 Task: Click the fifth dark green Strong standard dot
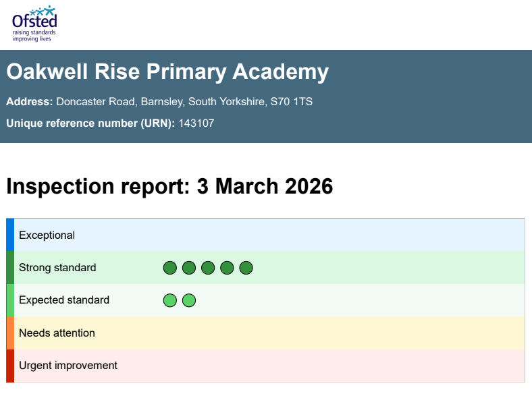pos(246,268)
